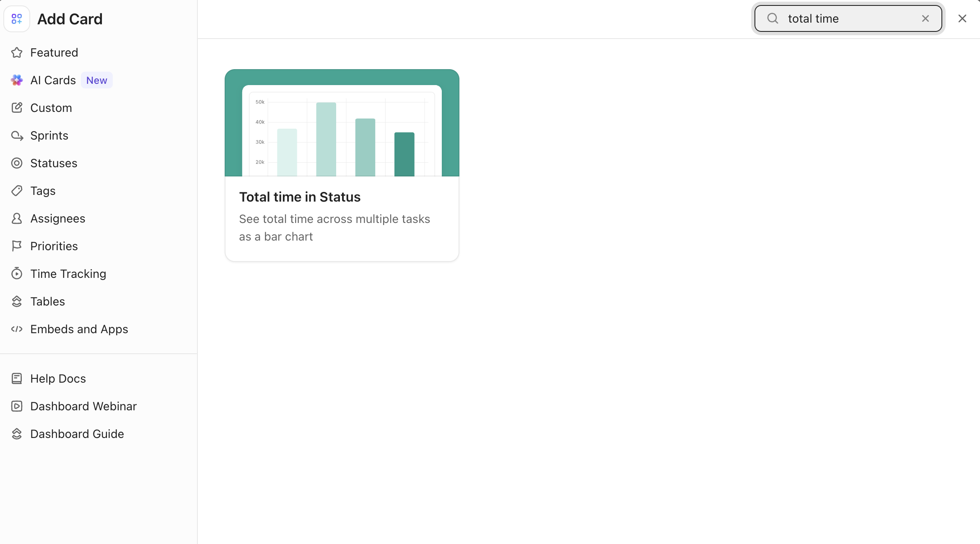Click the Time Tracking clock icon
The width and height of the screenshot is (980, 544).
17,273
